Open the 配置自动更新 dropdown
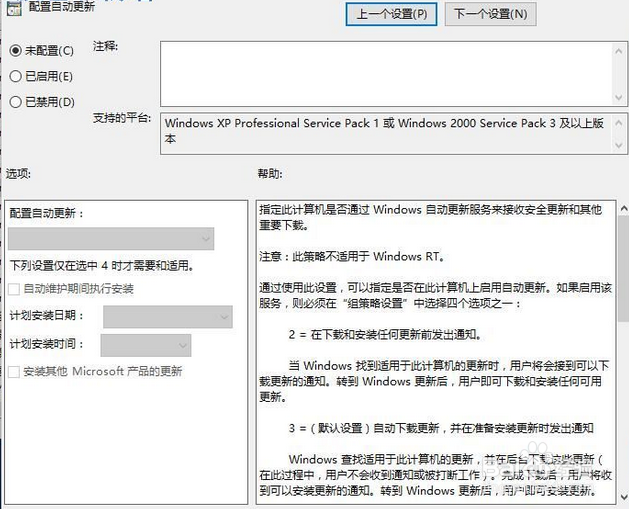Screen dimensions: 629x509 point(111,239)
